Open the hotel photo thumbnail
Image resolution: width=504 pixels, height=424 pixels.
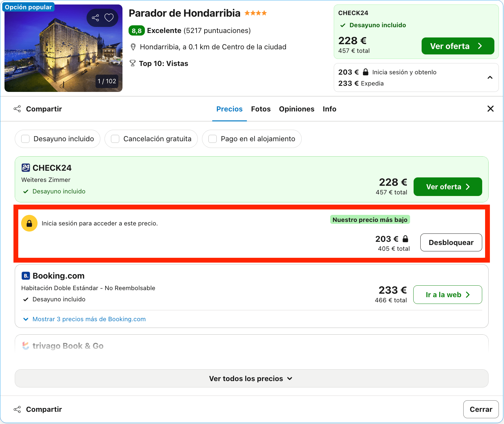63,48
